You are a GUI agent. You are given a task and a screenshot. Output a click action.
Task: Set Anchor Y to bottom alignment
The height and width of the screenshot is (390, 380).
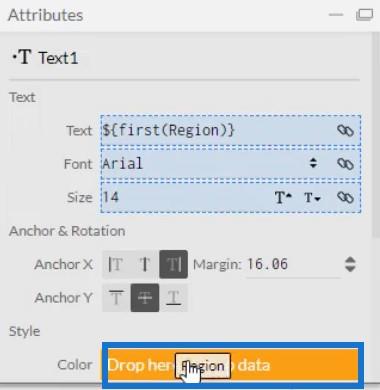[173, 298]
